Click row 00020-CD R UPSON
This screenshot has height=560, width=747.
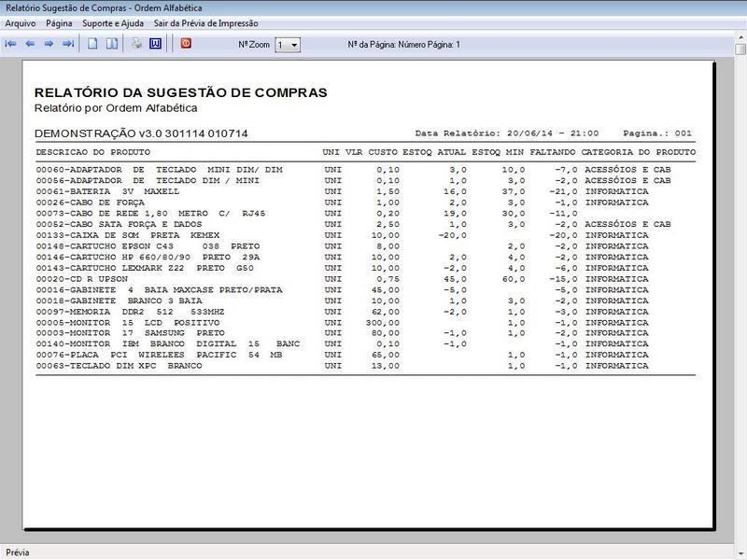(343, 279)
